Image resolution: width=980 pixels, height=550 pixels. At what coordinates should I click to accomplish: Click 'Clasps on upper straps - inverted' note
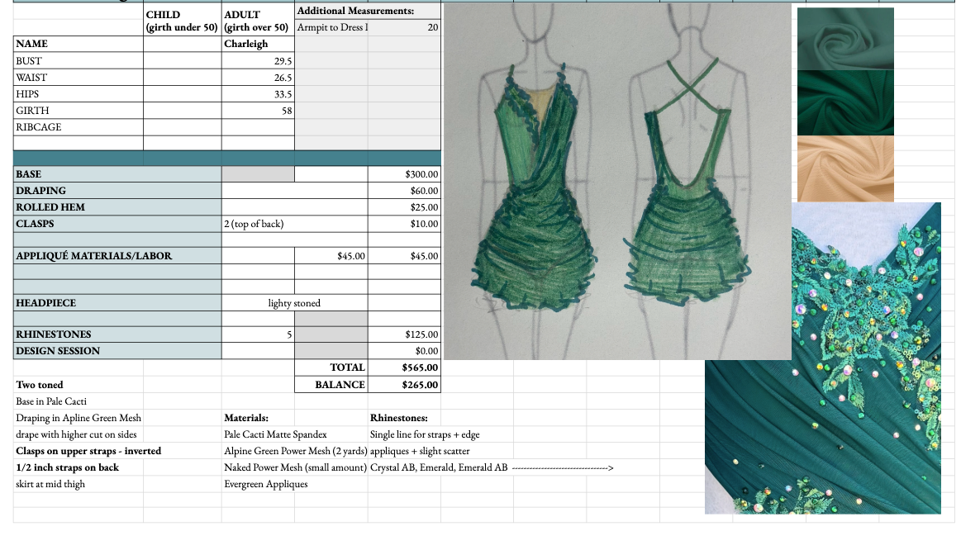click(x=88, y=451)
